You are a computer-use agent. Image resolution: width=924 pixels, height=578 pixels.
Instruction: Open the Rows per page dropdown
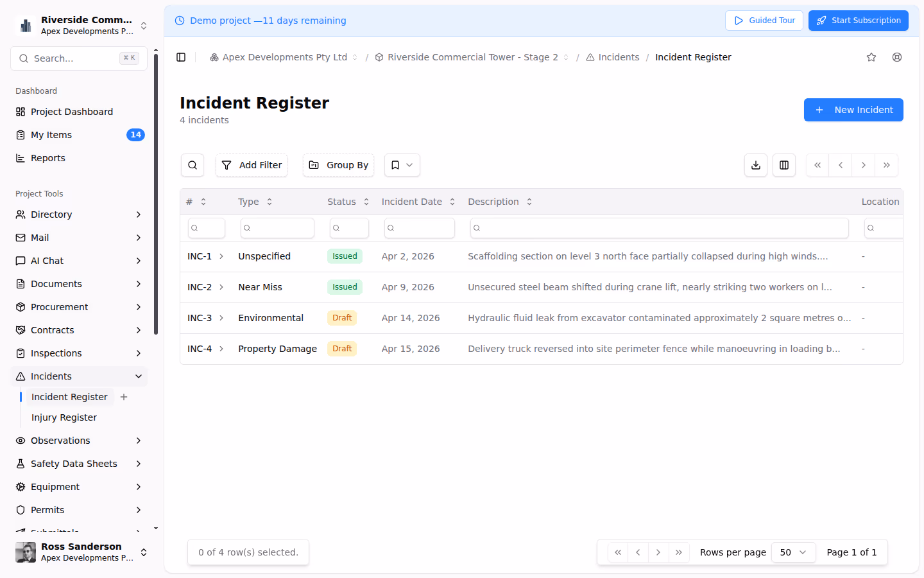793,552
